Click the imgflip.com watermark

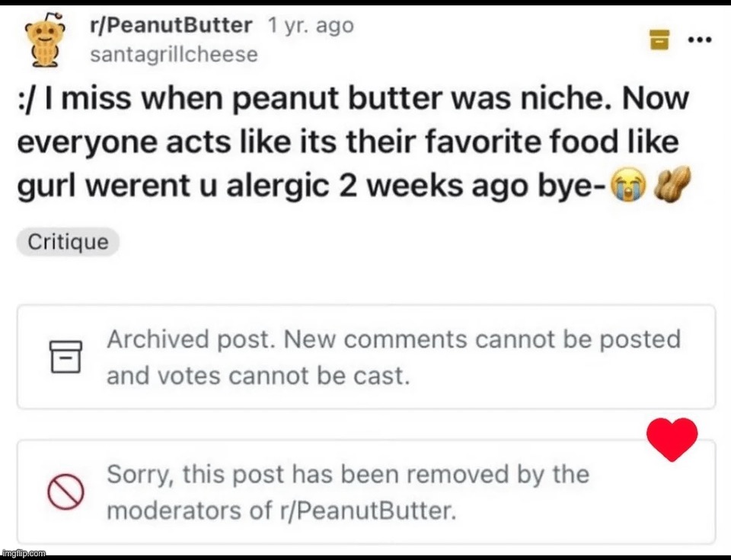tap(24, 553)
